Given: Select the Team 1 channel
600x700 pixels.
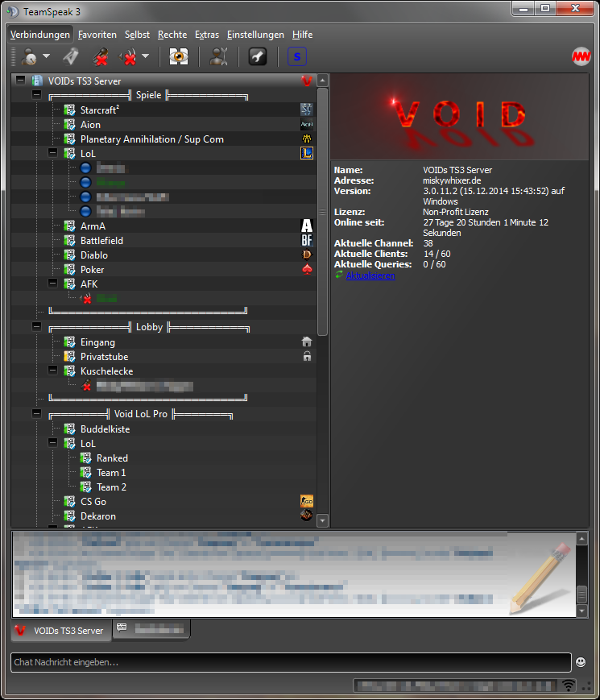Looking at the screenshot, I should (111, 473).
